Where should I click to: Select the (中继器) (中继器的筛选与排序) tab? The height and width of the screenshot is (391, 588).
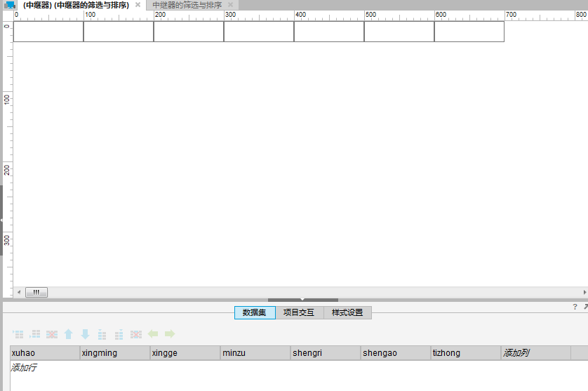(x=76, y=5)
